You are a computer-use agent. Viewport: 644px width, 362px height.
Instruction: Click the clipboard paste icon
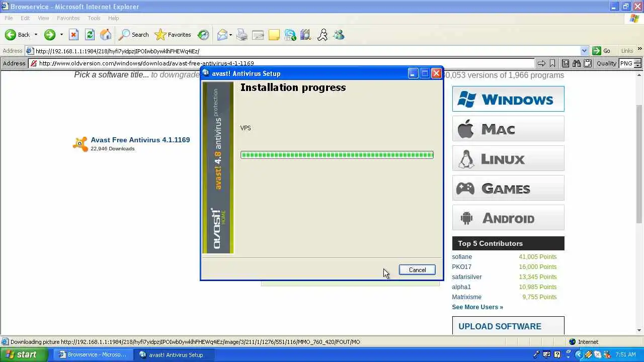(x=588, y=63)
